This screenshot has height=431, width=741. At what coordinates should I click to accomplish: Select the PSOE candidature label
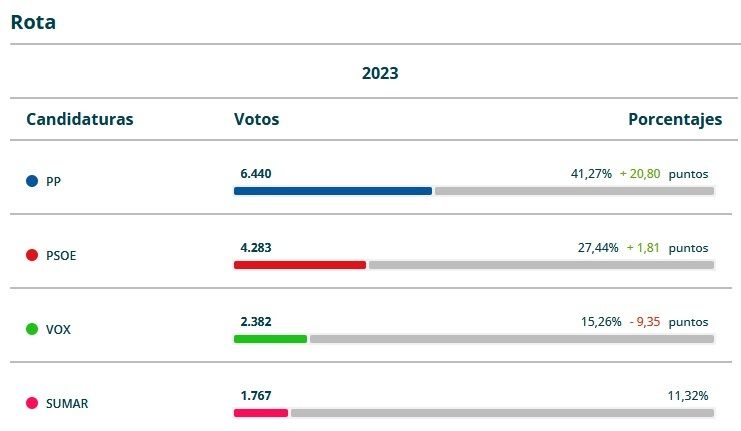point(61,256)
